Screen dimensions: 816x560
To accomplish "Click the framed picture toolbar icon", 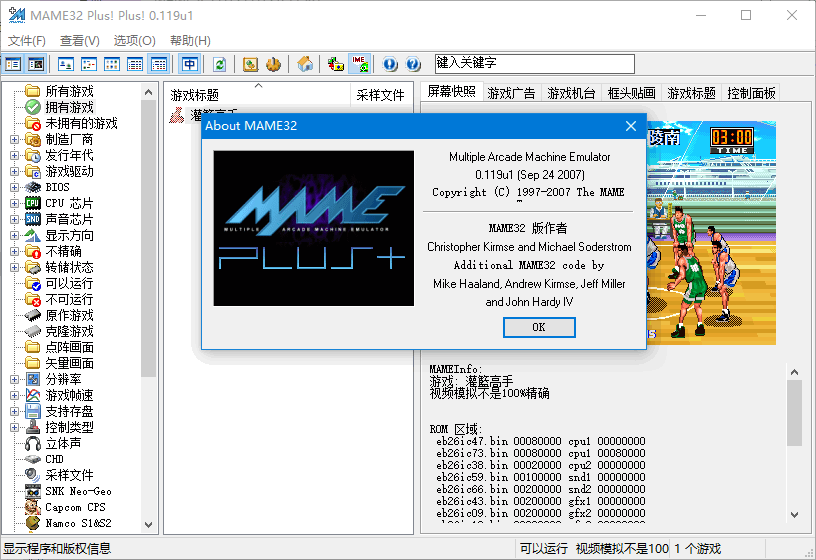I will coord(250,65).
